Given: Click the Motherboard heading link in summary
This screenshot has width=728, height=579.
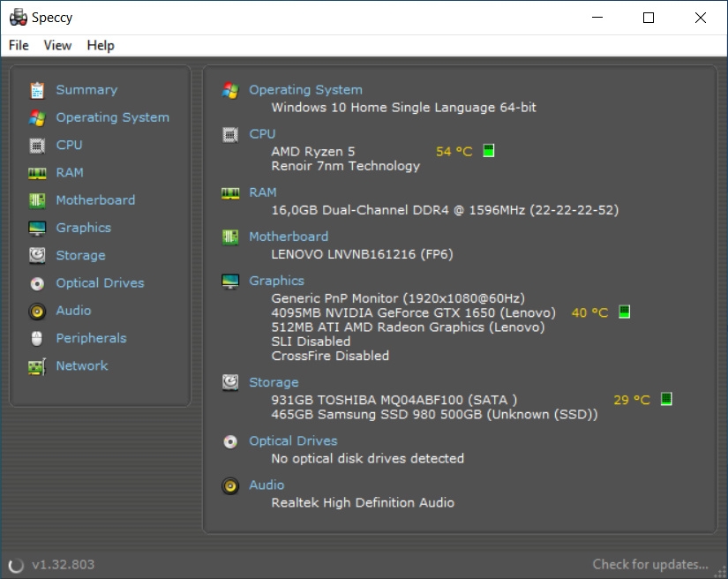Looking at the screenshot, I should (289, 237).
